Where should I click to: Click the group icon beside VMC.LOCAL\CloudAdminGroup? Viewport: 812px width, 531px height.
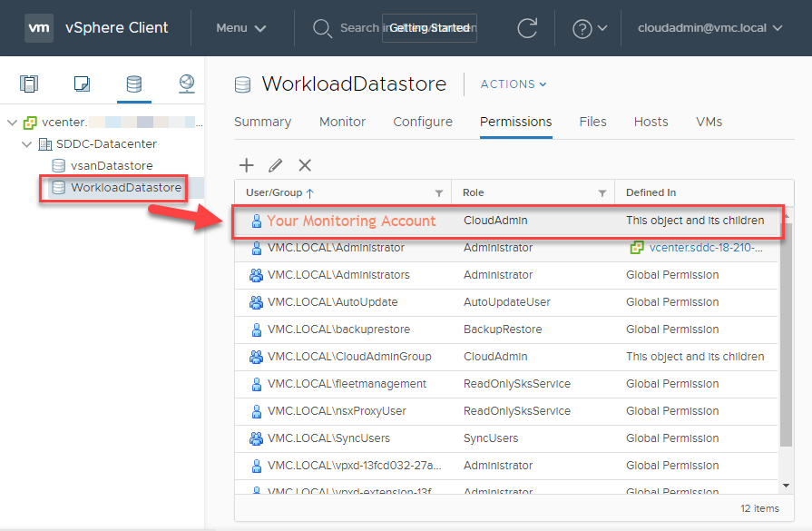click(256, 357)
